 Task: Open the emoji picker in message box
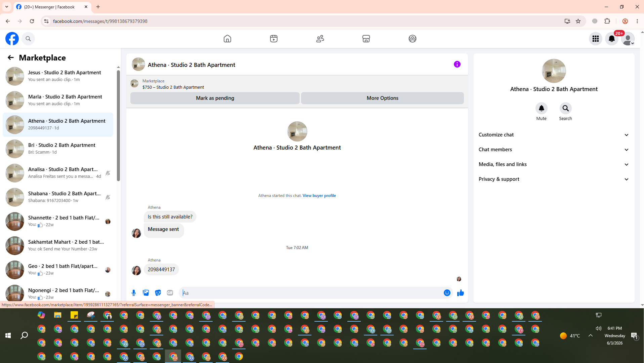(x=447, y=293)
